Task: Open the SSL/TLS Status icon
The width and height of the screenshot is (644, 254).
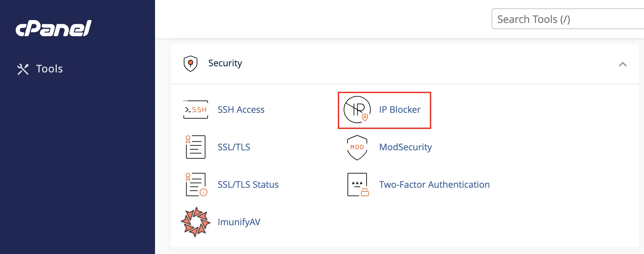Action: 196,185
